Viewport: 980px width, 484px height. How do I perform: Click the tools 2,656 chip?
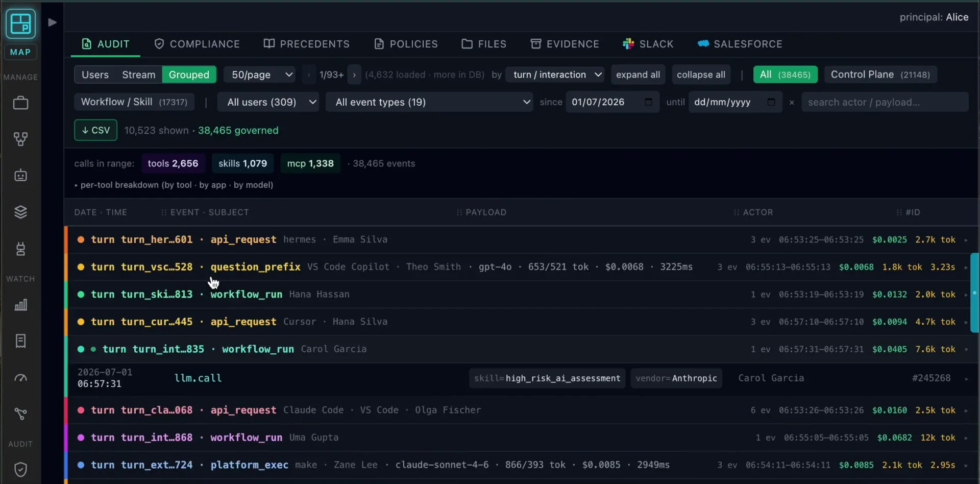click(173, 163)
